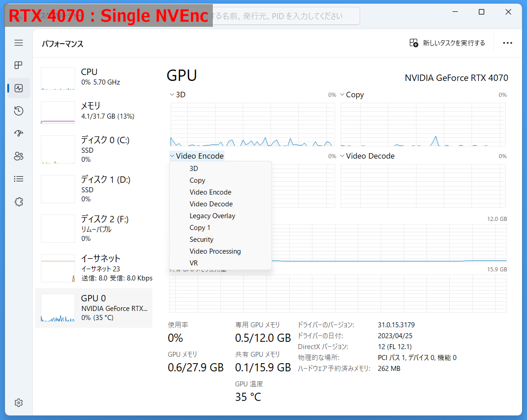Select the メモリ performance entry
The width and height of the screenshot is (527, 420).
(93, 112)
